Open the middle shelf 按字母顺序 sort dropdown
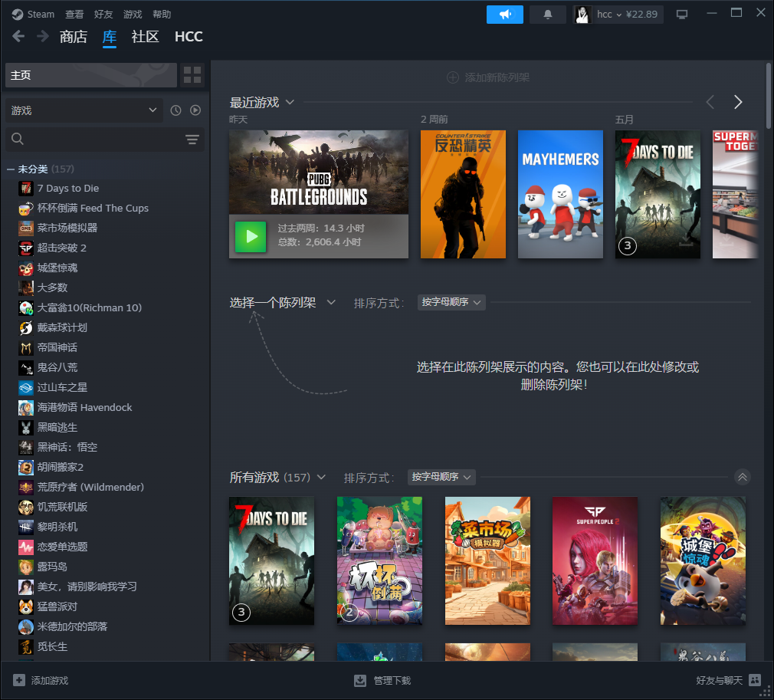Image resolution: width=774 pixels, height=700 pixels. pos(451,302)
